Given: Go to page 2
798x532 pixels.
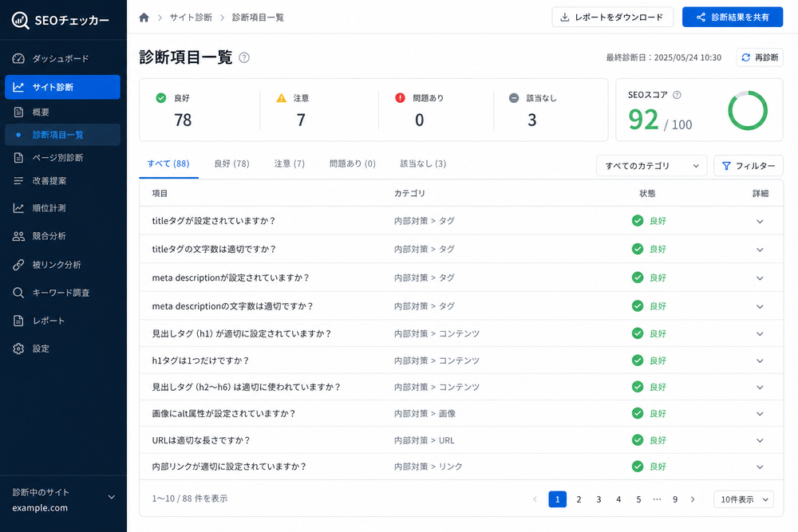Looking at the screenshot, I should click(x=579, y=499).
